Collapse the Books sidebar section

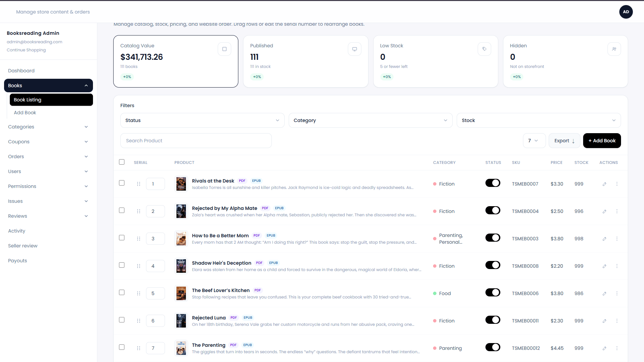pos(48,86)
